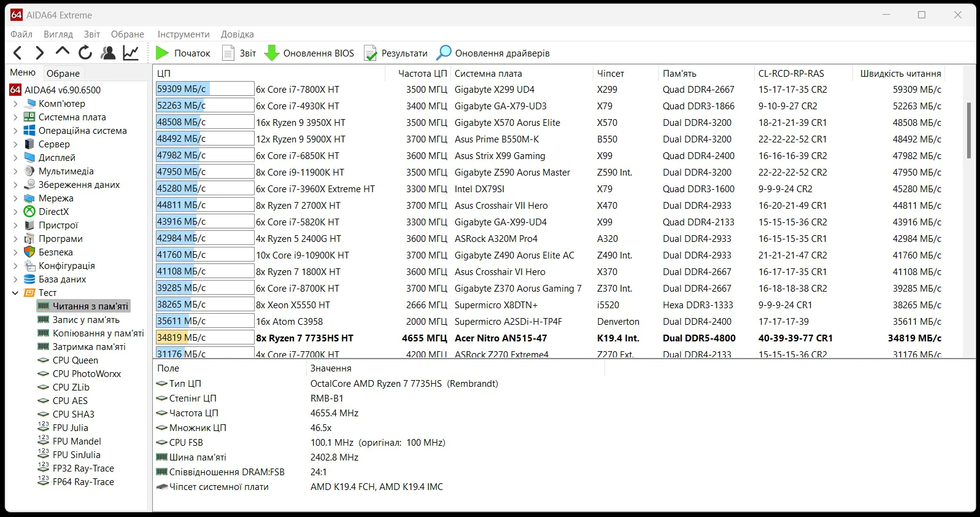Sort by the Системна плата column header
Image resolution: width=980 pixels, height=517 pixels.
point(522,73)
